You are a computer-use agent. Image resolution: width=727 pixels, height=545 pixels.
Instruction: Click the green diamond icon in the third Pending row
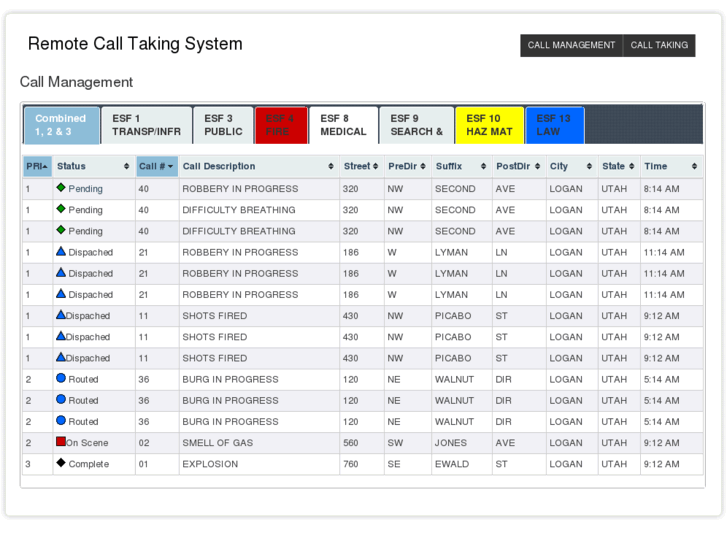pos(61,231)
